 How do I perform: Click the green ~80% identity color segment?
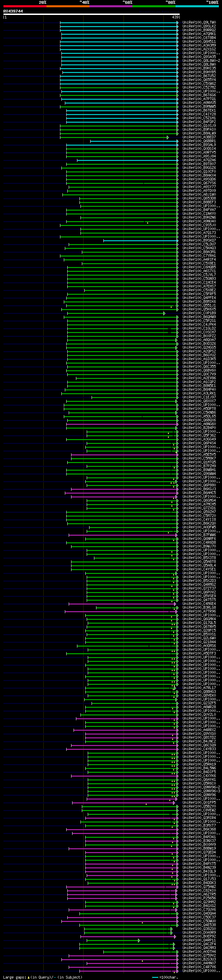(154, 7)
